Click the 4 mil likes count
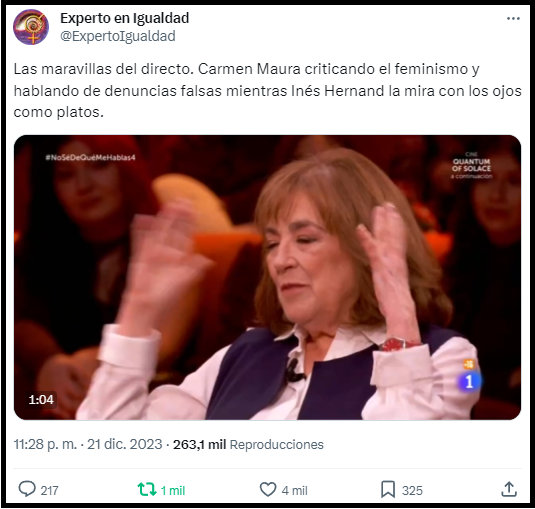The height and width of the screenshot is (509, 535). pyautogui.click(x=294, y=491)
